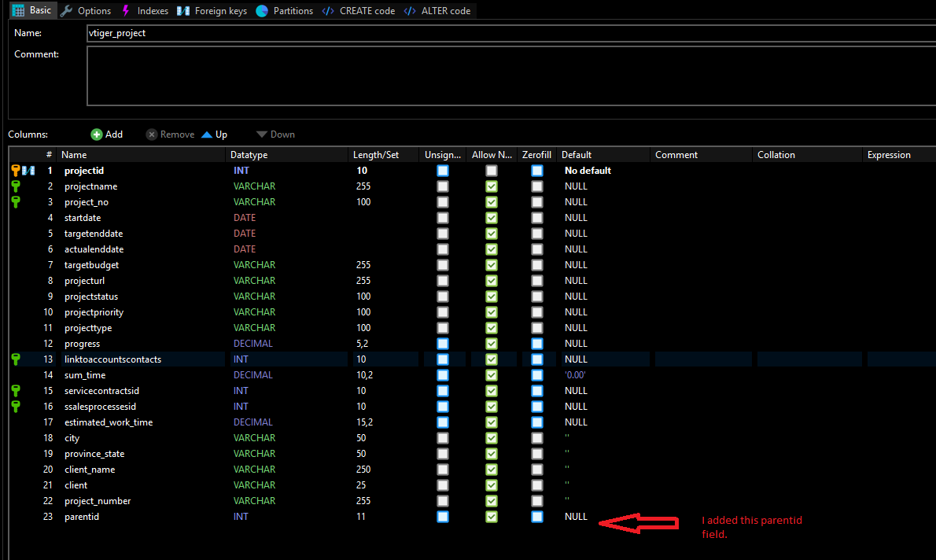The width and height of the screenshot is (936, 560).
Task: Show the CREATE code tab
Action: 359,11
